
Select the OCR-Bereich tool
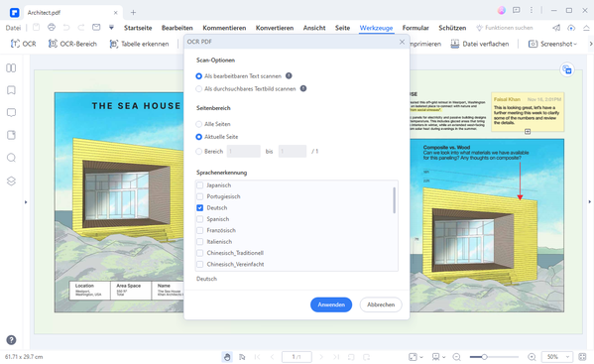coord(72,44)
